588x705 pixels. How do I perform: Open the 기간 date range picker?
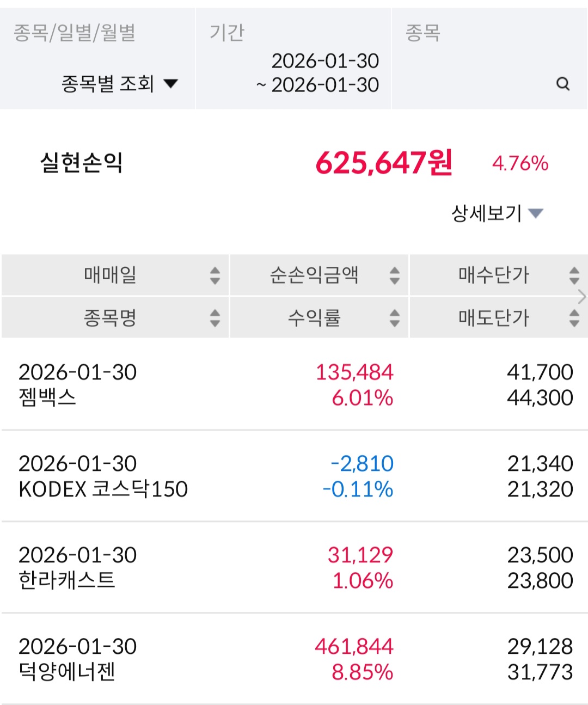(x=317, y=73)
